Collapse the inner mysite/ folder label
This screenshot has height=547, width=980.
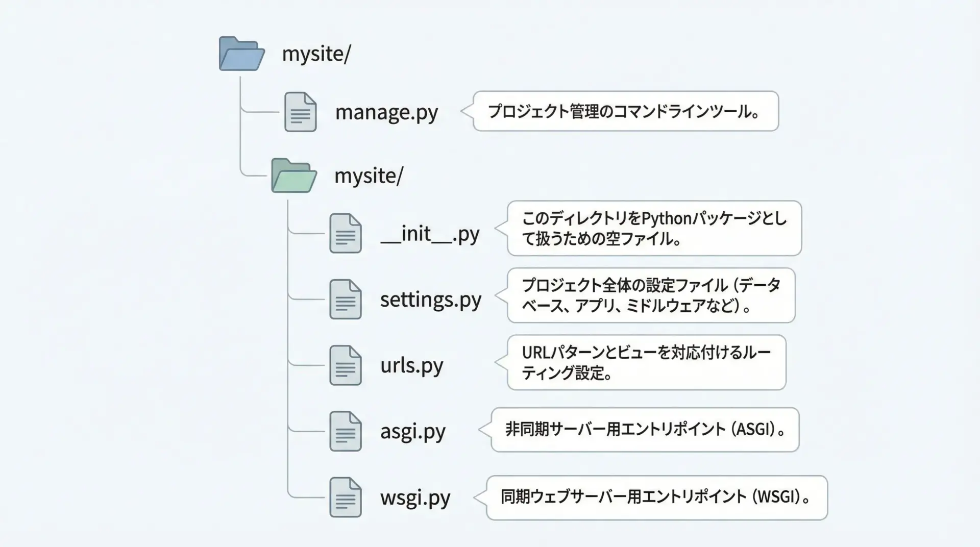368,176
